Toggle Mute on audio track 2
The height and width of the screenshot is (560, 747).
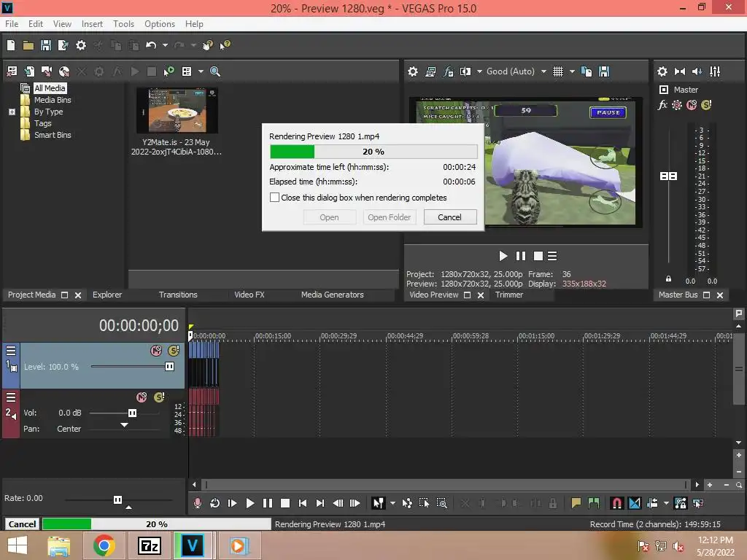(142, 397)
